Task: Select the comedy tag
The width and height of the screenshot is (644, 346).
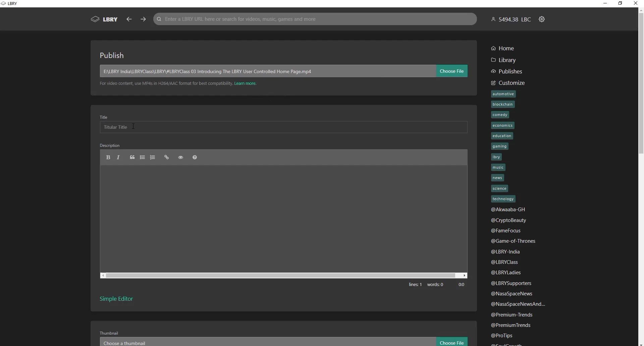Action: 500,115
